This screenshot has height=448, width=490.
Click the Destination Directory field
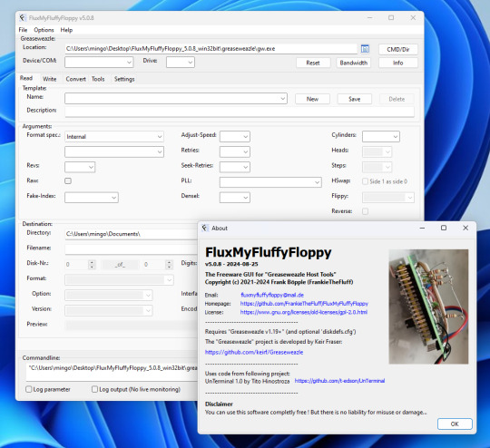click(132, 234)
